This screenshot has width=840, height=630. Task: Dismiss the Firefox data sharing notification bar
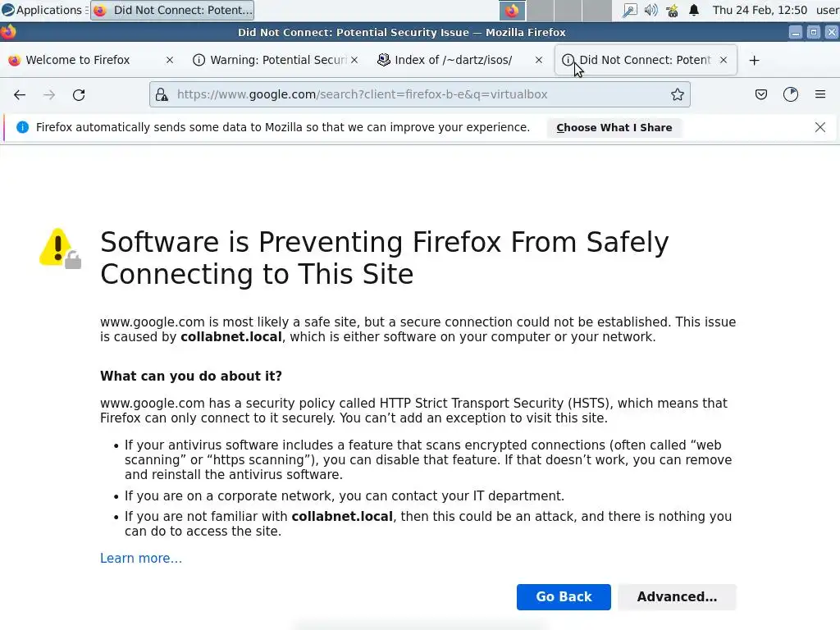pyautogui.click(x=819, y=127)
